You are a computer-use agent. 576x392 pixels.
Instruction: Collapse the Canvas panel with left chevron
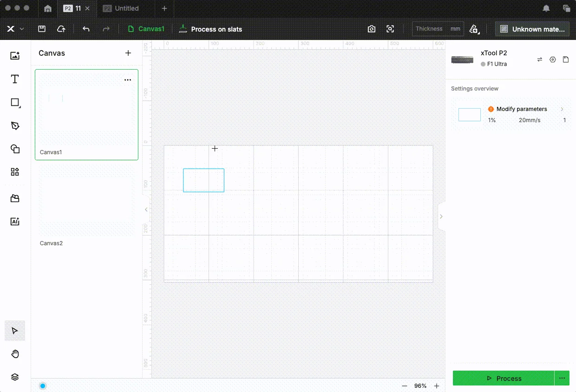(x=146, y=209)
